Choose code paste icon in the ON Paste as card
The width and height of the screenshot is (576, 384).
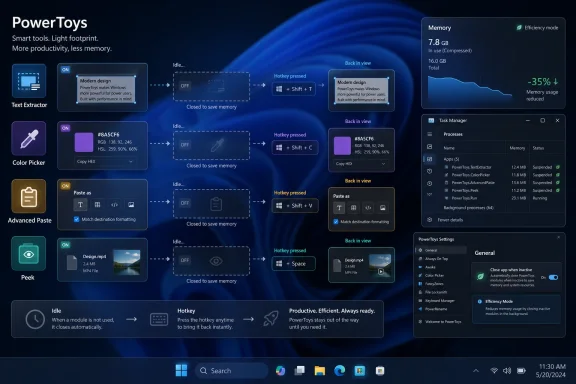click(x=114, y=205)
